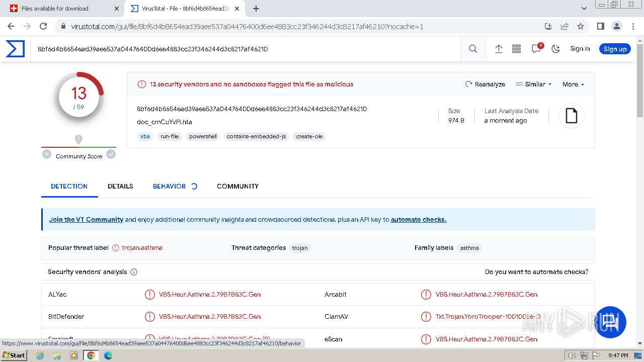Click the asthma family label chip
Image resolution: width=644 pixels, height=362 pixels.
point(469,248)
